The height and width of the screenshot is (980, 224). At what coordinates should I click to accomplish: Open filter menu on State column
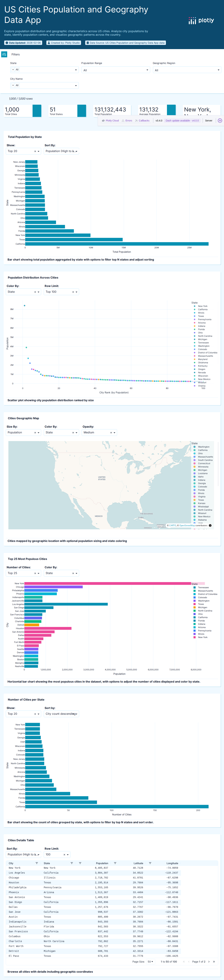[72, 863]
